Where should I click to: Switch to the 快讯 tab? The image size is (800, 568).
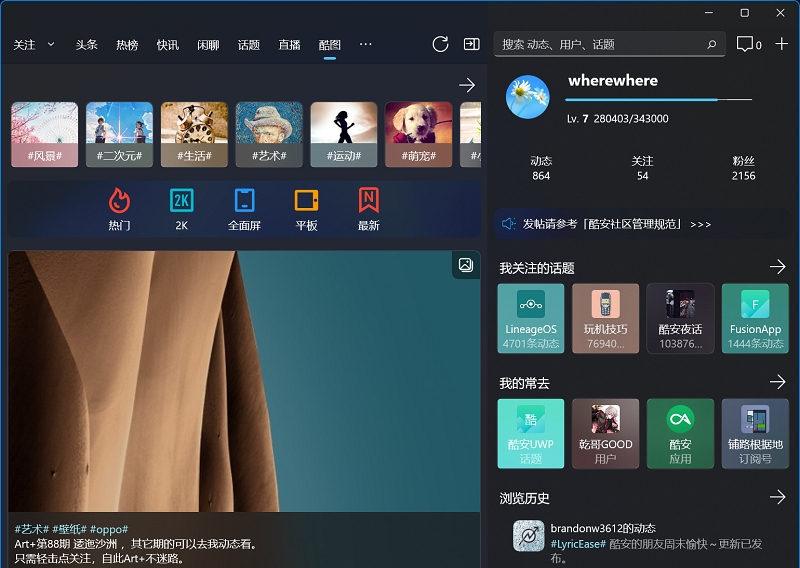[167, 45]
